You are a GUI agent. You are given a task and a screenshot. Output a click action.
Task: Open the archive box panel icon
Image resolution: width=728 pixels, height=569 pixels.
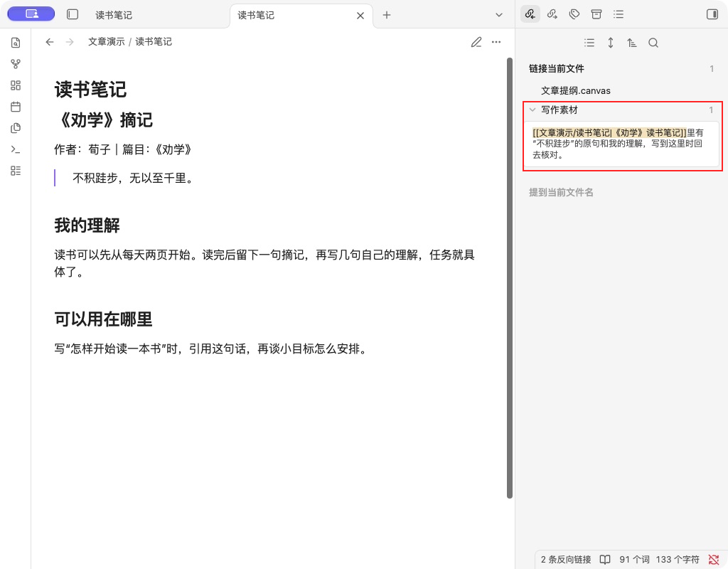[596, 14]
